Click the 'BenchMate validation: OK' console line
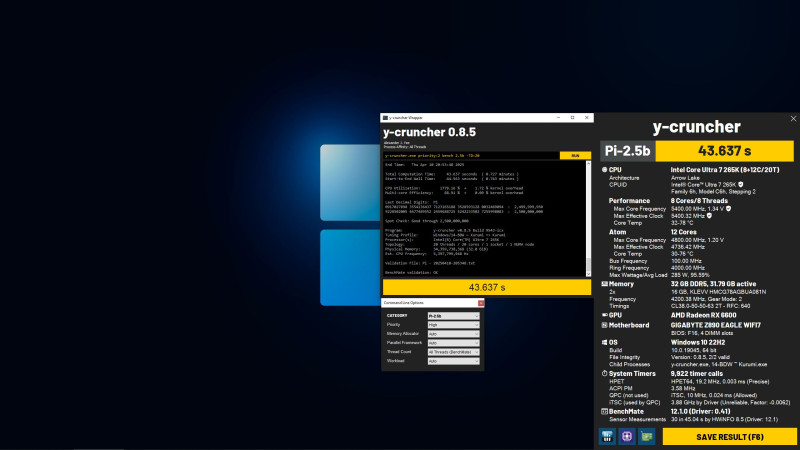Screen dimensions: 800x450 tap(411, 272)
